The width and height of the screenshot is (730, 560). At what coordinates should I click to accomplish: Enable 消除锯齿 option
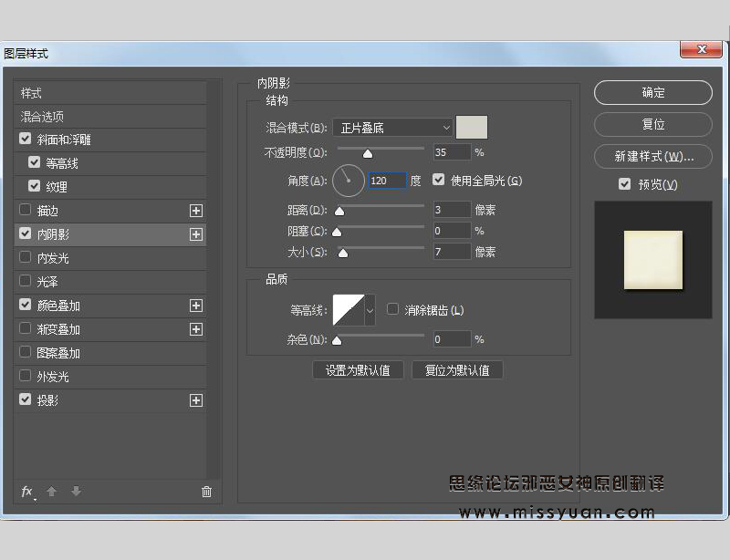[392, 308]
